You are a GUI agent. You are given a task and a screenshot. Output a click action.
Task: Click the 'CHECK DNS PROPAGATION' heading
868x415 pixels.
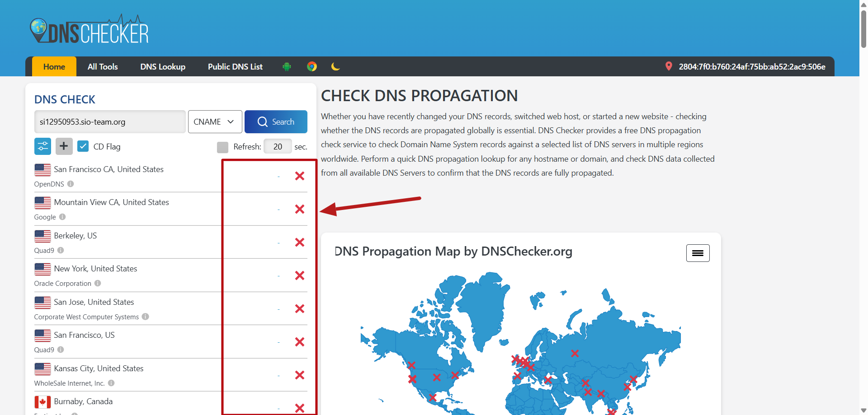pyautogui.click(x=419, y=96)
